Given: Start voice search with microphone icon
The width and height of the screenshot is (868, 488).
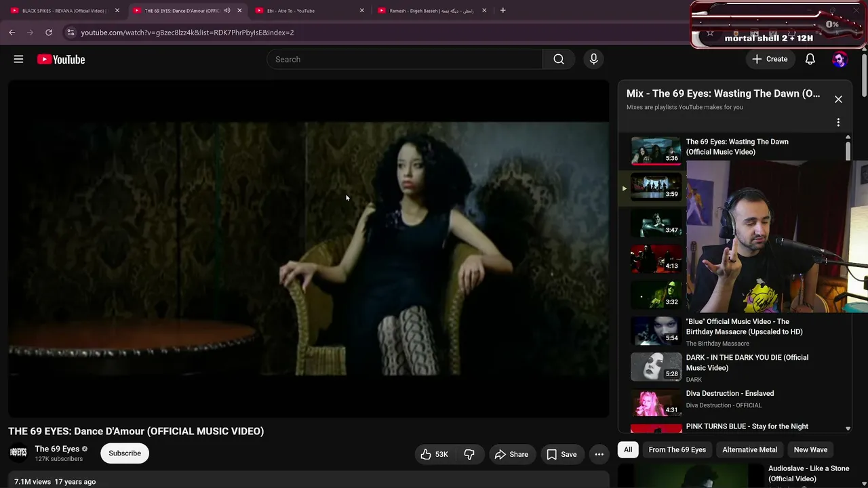Looking at the screenshot, I should pyautogui.click(x=593, y=59).
